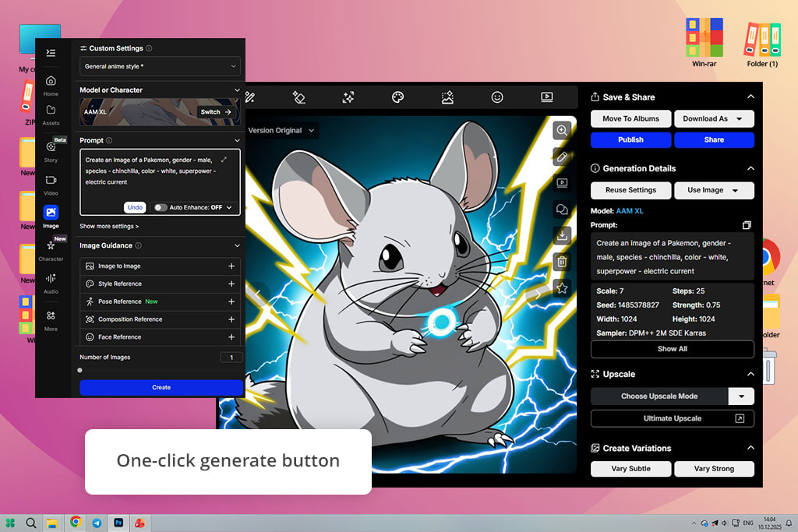The width and height of the screenshot is (798, 532).
Task: Delete the image with trash icon
Action: pos(562,262)
